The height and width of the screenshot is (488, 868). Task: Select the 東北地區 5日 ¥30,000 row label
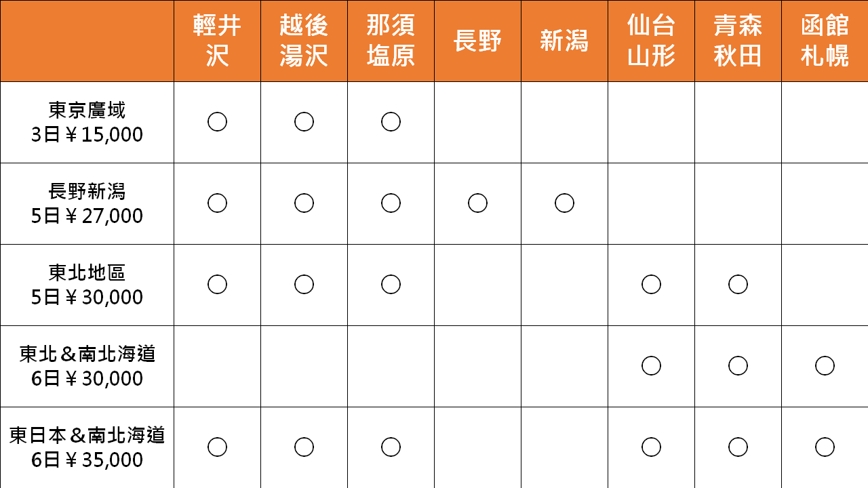(87, 285)
